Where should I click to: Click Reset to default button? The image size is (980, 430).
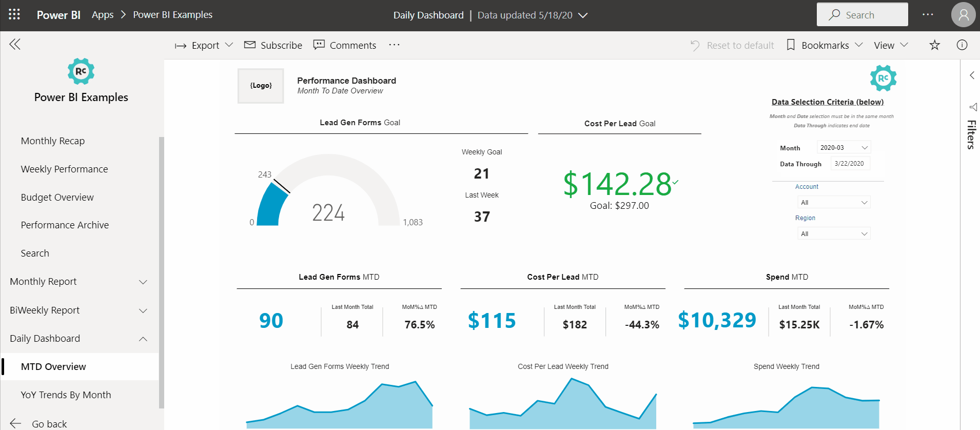click(x=732, y=45)
